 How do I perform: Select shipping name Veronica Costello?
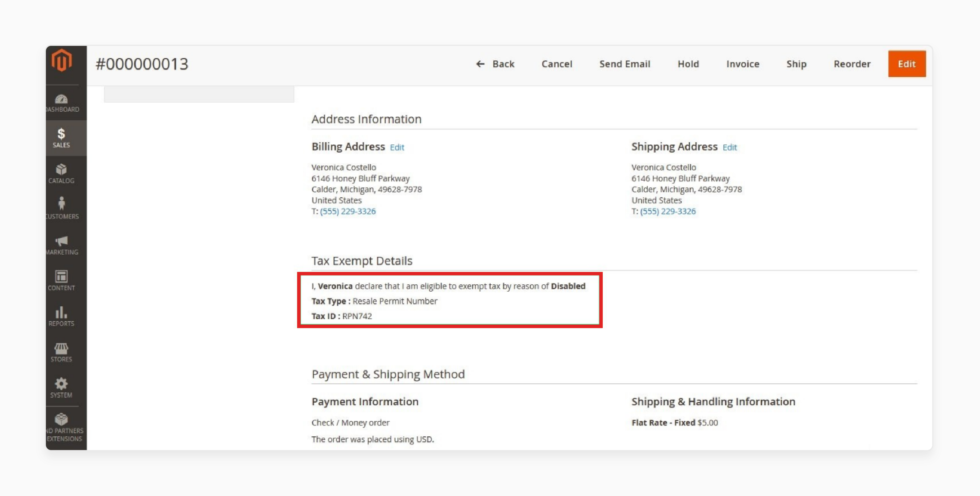pyautogui.click(x=663, y=167)
